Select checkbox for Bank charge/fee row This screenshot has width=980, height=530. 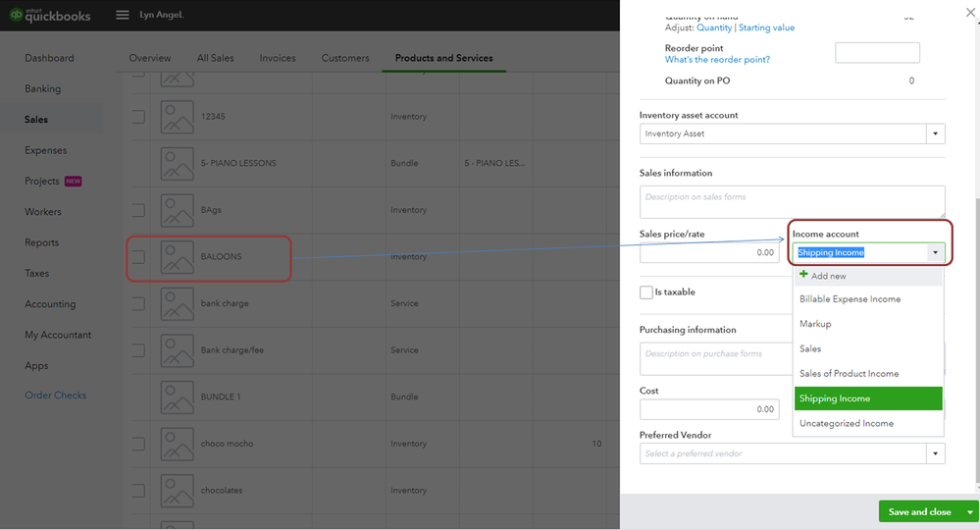[138, 350]
